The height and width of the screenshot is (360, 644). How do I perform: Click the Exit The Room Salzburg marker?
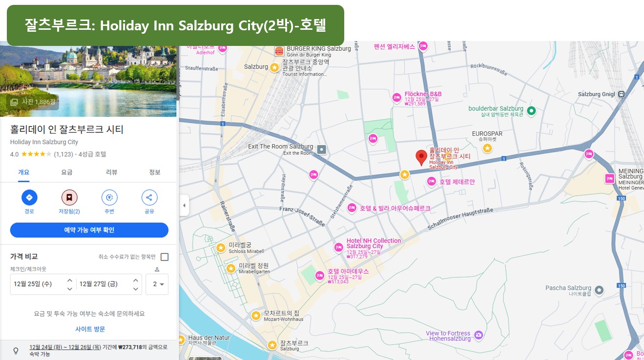(321, 149)
